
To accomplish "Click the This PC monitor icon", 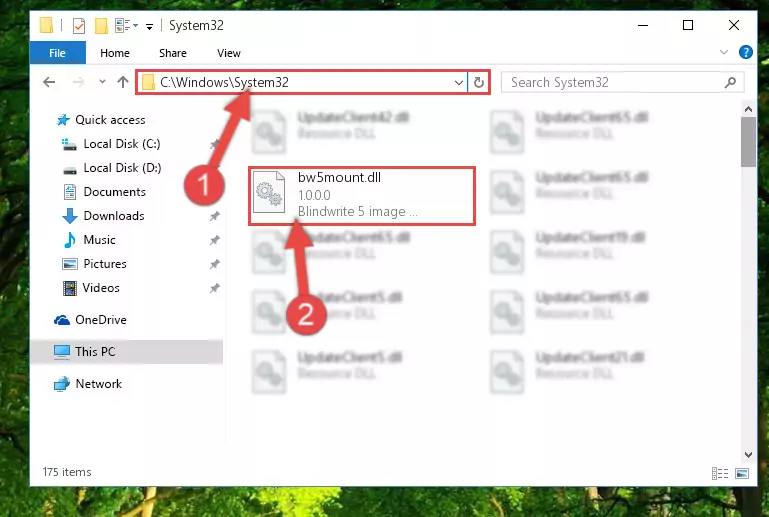I will click(62, 352).
